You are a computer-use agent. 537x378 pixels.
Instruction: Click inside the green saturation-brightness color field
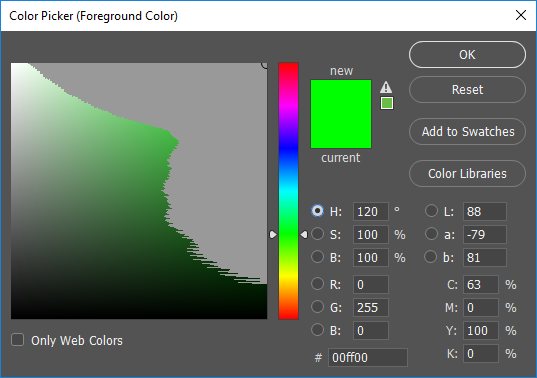pos(139,191)
